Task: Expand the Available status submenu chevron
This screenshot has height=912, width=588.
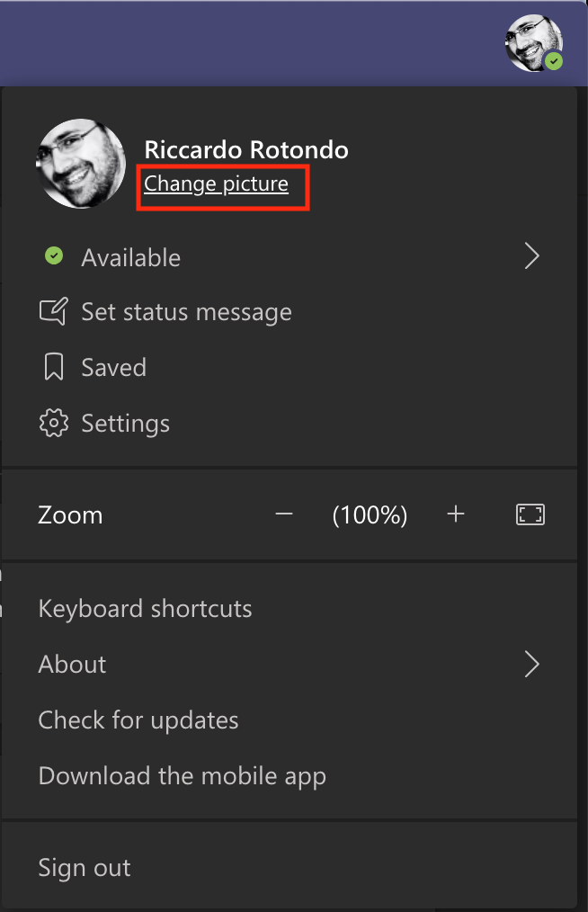Action: point(531,256)
